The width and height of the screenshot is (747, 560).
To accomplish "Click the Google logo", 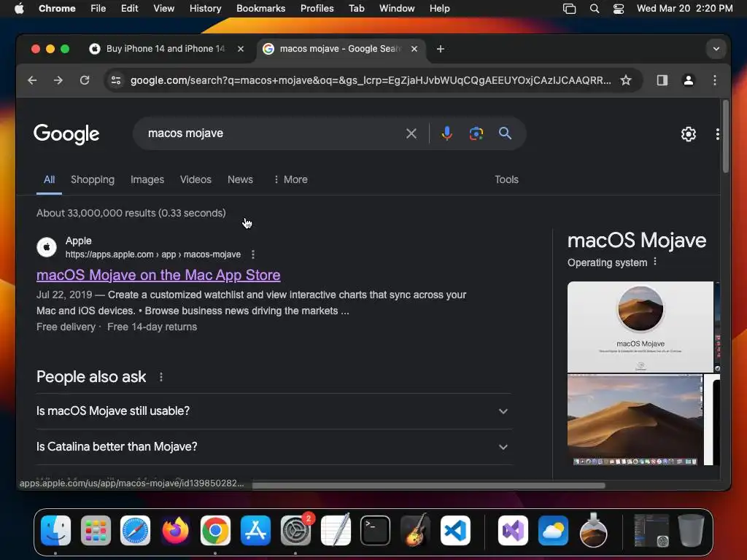I will [x=66, y=134].
